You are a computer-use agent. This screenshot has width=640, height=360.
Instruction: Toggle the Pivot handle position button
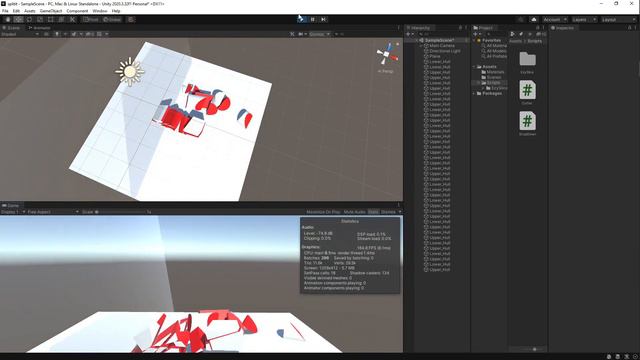91,19
